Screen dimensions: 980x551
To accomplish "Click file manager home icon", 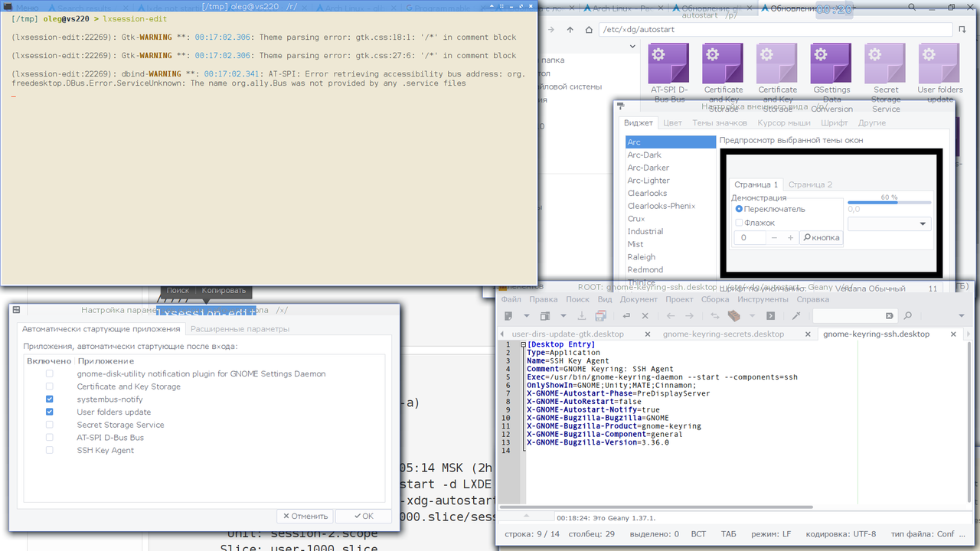I will point(590,30).
